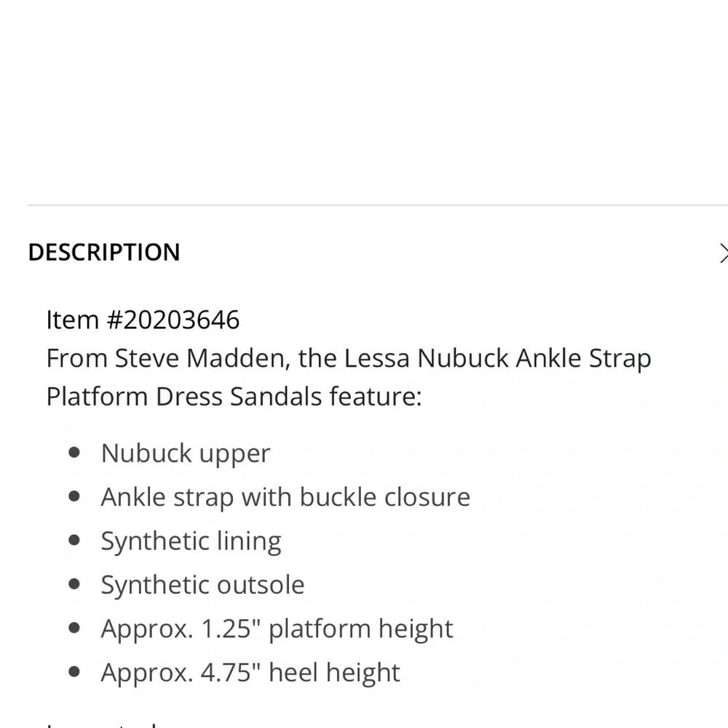Click the bullet beside "Nubuck upper"
Screen dimensions: 728x728
pos(74,452)
